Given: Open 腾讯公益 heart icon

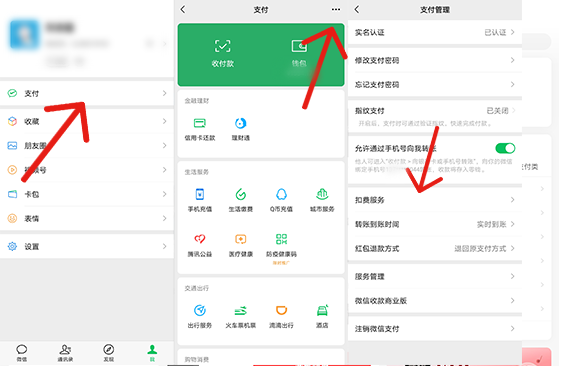Looking at the screenshot, I should (x=200, y=239).
